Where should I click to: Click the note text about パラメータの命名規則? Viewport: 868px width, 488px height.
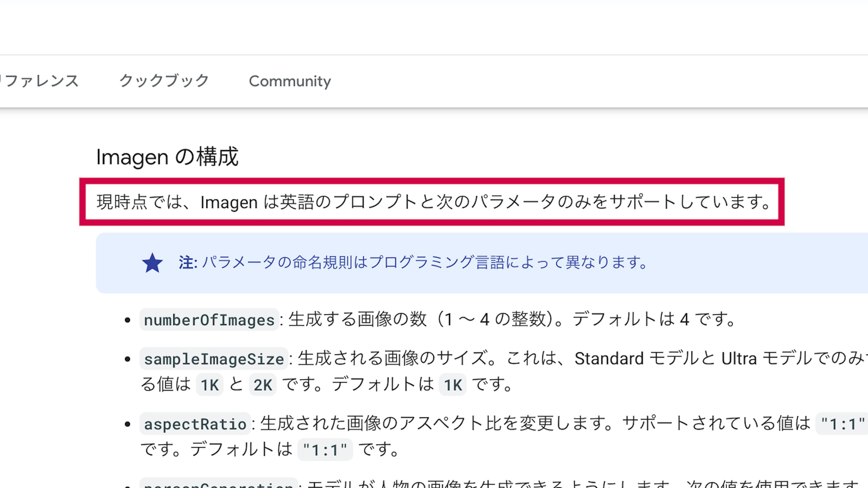pos(425,262)
